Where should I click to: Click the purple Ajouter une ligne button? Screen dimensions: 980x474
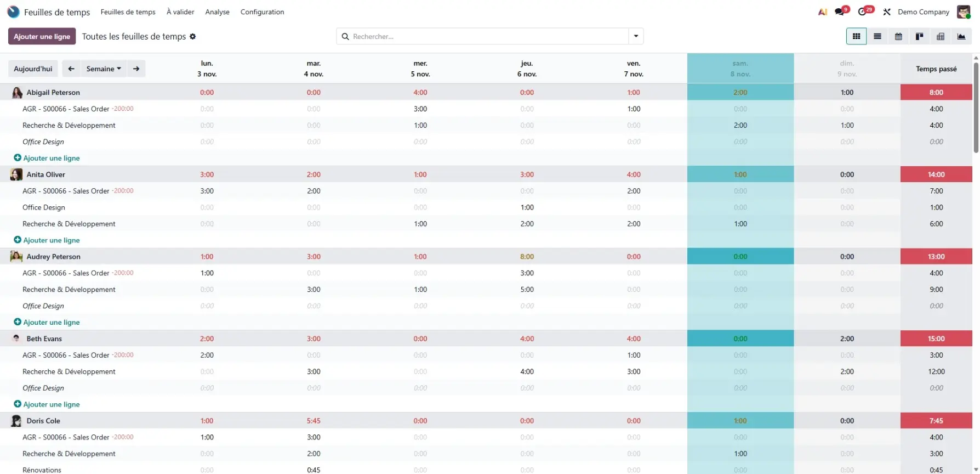pos(42,36)
